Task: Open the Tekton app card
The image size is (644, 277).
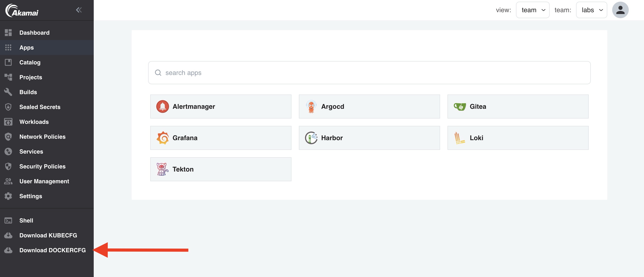Action: pos(221,169)
